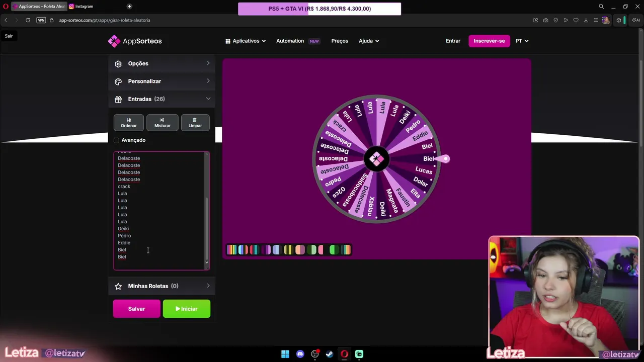Click the Inscrever-se button

tap(489, 41)
